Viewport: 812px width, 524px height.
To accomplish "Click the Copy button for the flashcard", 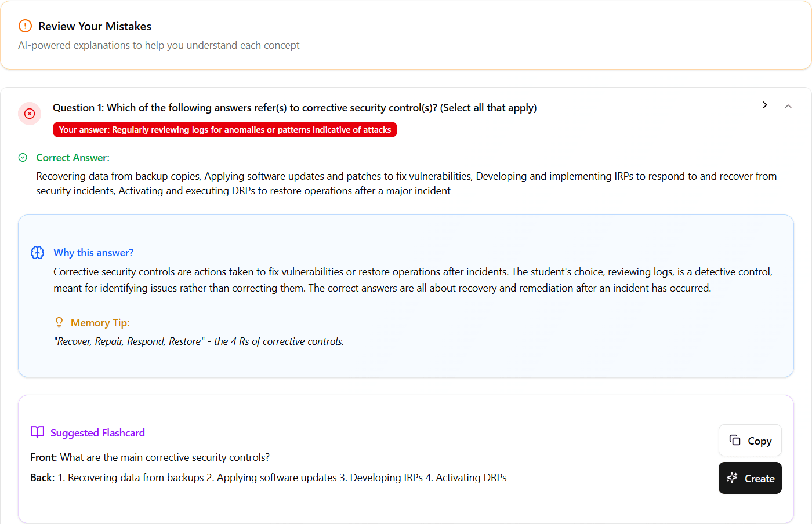I will [x=750, y=441].
